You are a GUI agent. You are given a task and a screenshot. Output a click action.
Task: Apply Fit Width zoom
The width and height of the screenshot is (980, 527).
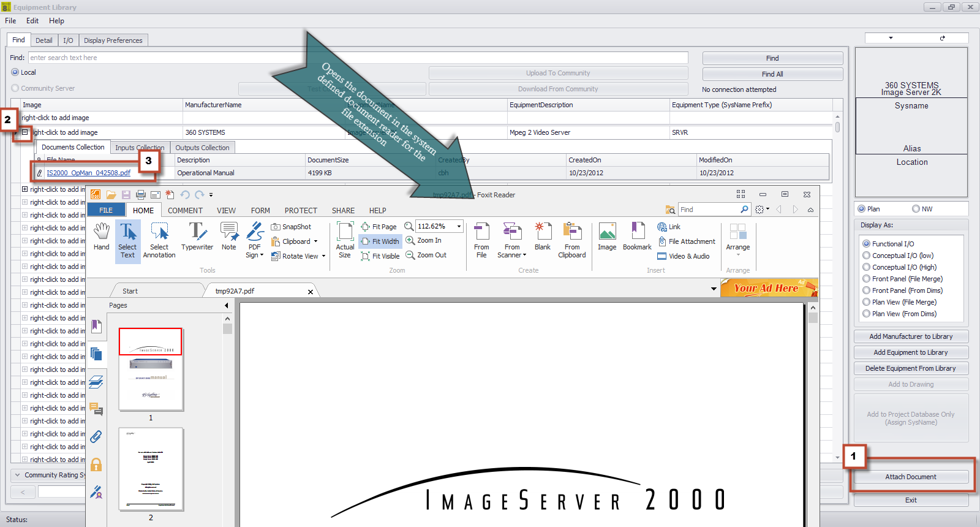pos(380,241)
